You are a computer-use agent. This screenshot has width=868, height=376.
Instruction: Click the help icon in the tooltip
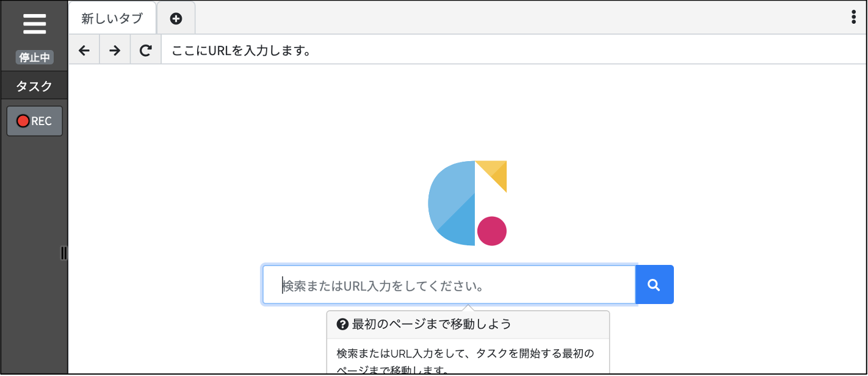pyautogui.click(x=341, y=324)
